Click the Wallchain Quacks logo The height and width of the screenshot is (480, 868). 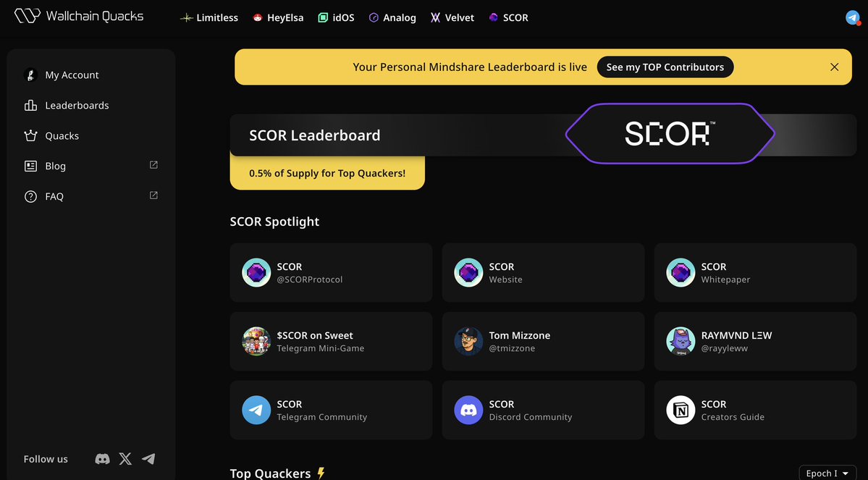(79, 15)
